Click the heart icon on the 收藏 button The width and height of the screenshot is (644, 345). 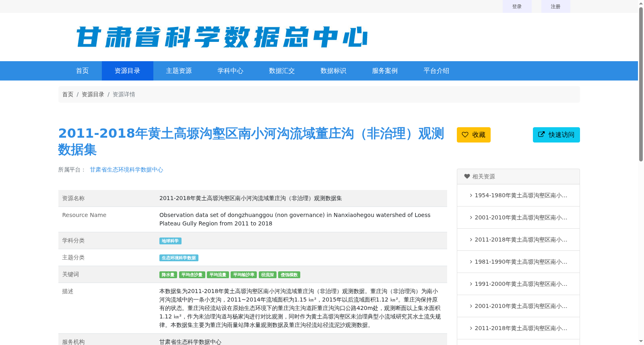pos(465,134)
